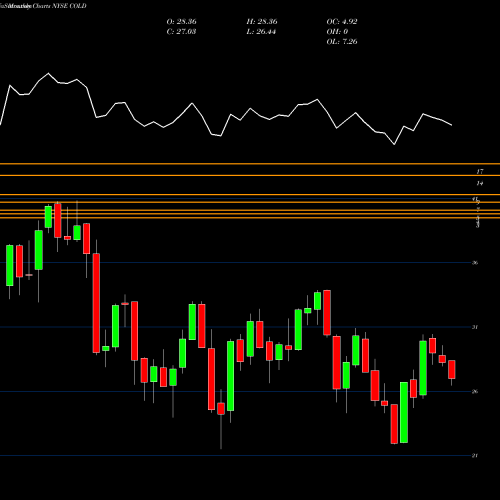
Task: Click the "Charts NYSE COLD" title text
Action: tap(59, 6)
